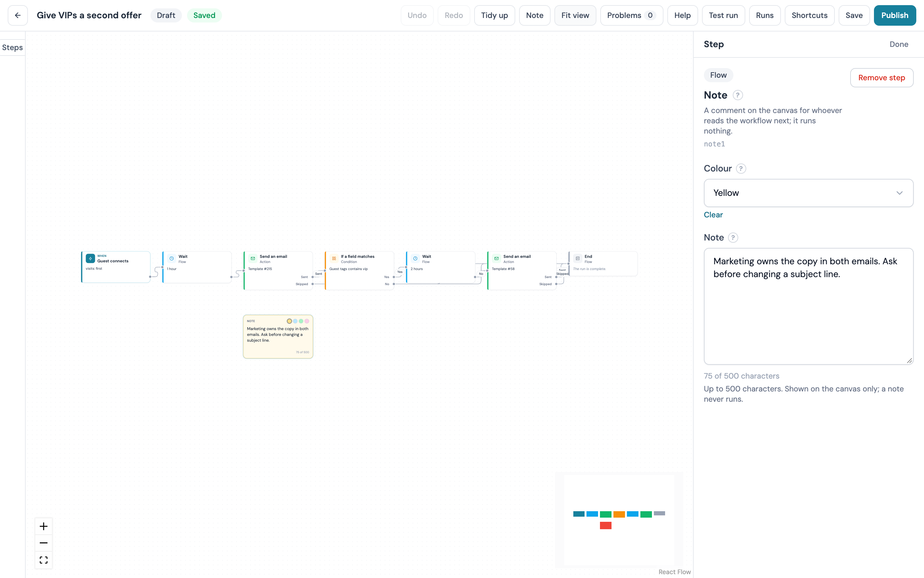Select Template #58 email envelope icon
Viewport: 924px width, 578px height.
tap(496, 258)
